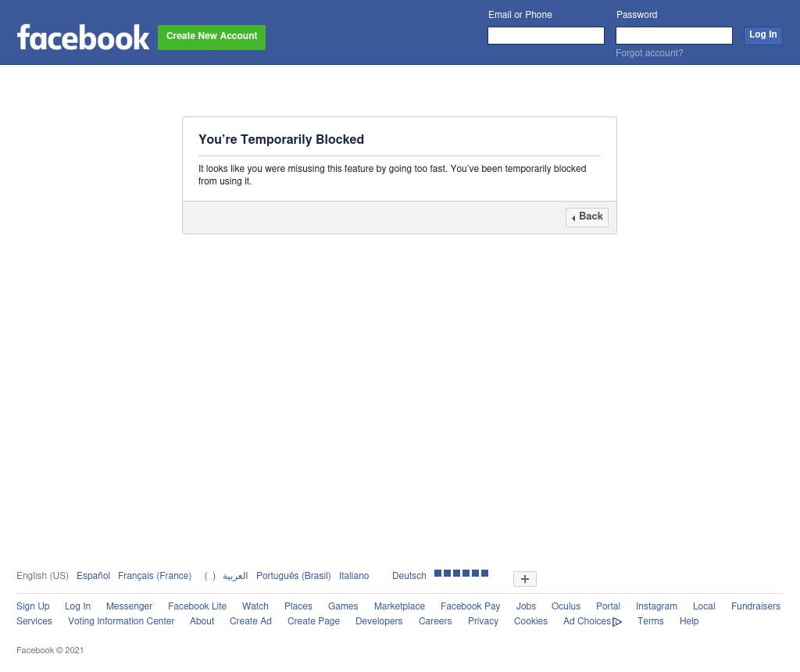The image size is (800, 672).
Task: Click the Back button in dialog
Action: click(587, 217)
